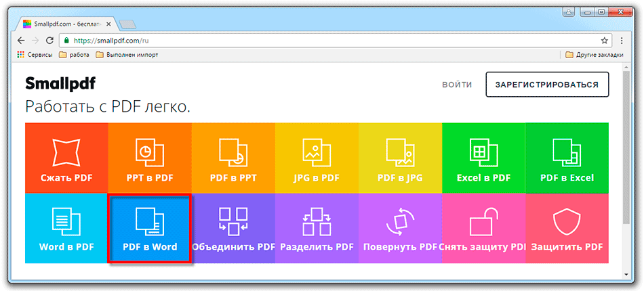
Task: Open the PDF в JPG converter
Action: tap(400, 158)
